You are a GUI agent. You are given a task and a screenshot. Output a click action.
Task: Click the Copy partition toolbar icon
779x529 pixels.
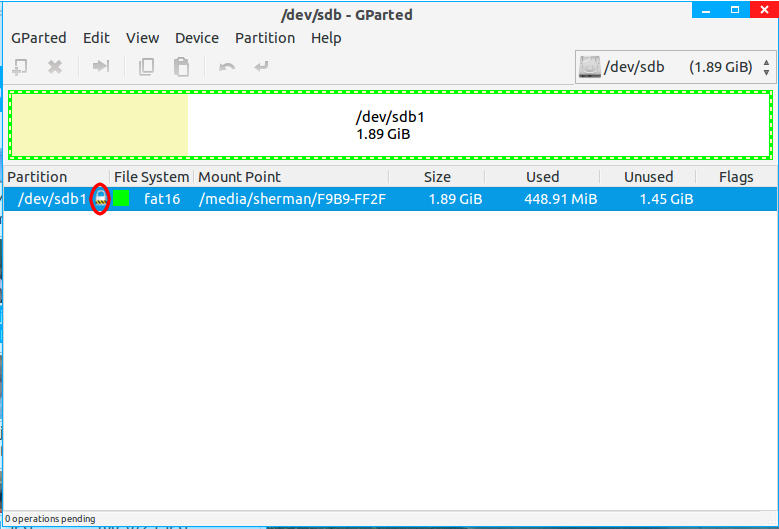click(146, 67)
